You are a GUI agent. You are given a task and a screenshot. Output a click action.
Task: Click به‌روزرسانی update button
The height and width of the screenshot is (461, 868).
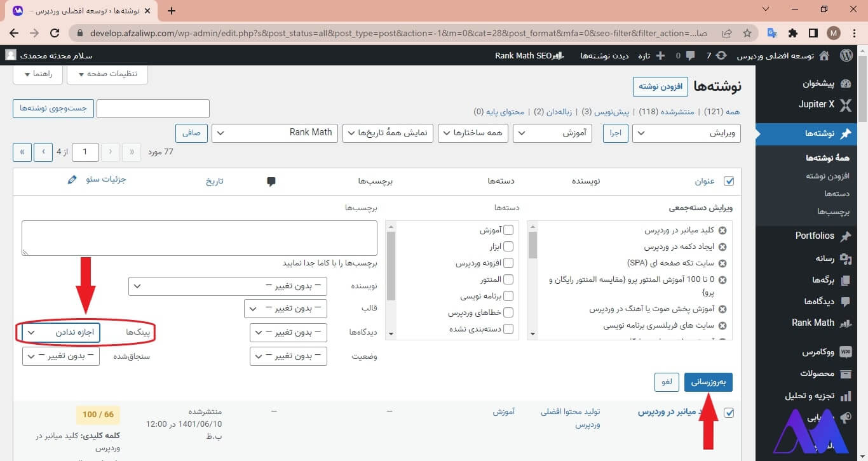(x=709, y=382)
